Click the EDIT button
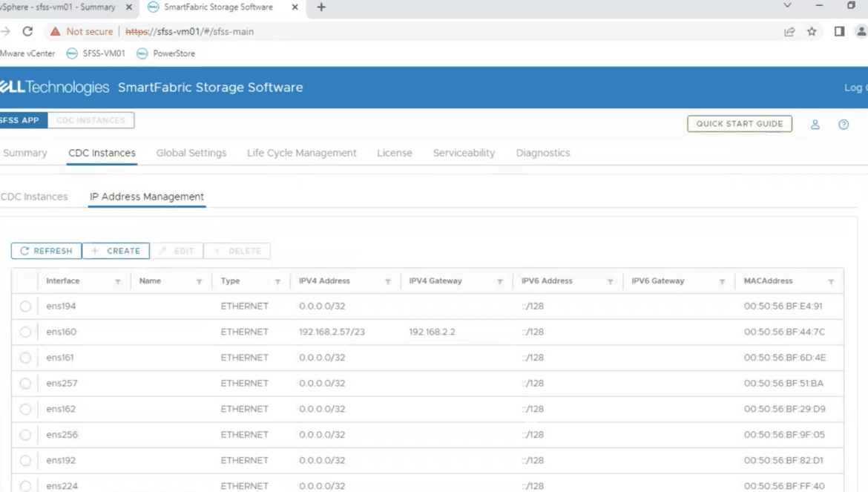 (177, 251)
